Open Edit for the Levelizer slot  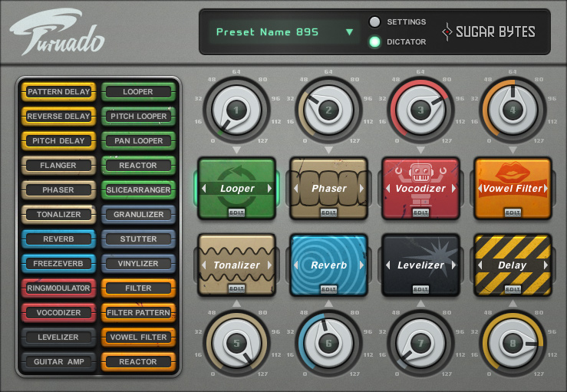tap(420, 289)
